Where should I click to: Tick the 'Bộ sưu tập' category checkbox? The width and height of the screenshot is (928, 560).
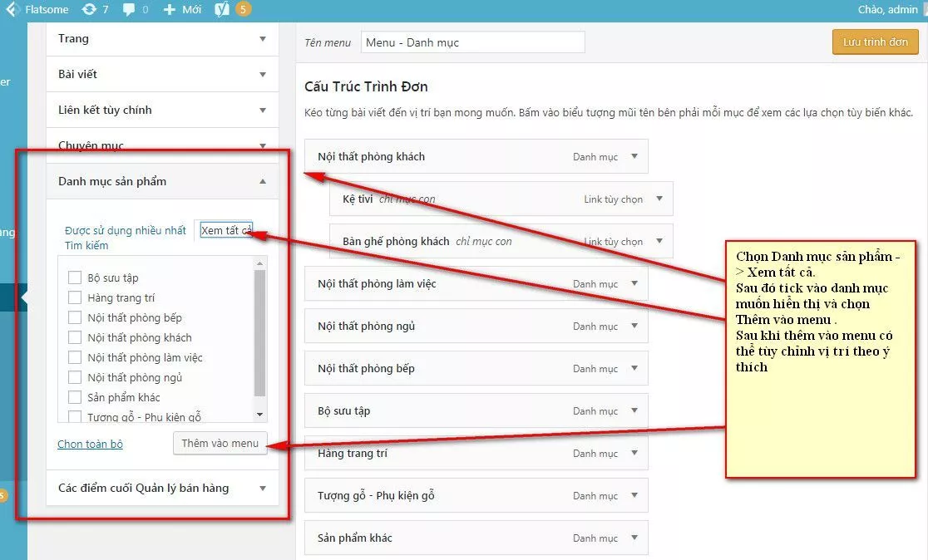pos(74,277)
